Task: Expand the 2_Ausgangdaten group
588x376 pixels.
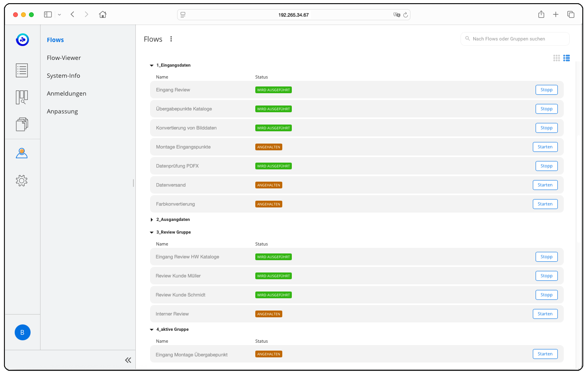Action: [152, 220]
